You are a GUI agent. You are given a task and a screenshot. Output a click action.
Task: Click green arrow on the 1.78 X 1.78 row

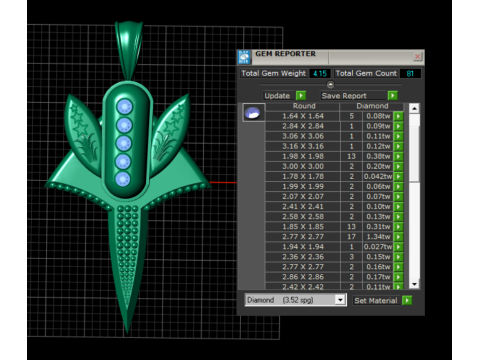tap(398, 176)
